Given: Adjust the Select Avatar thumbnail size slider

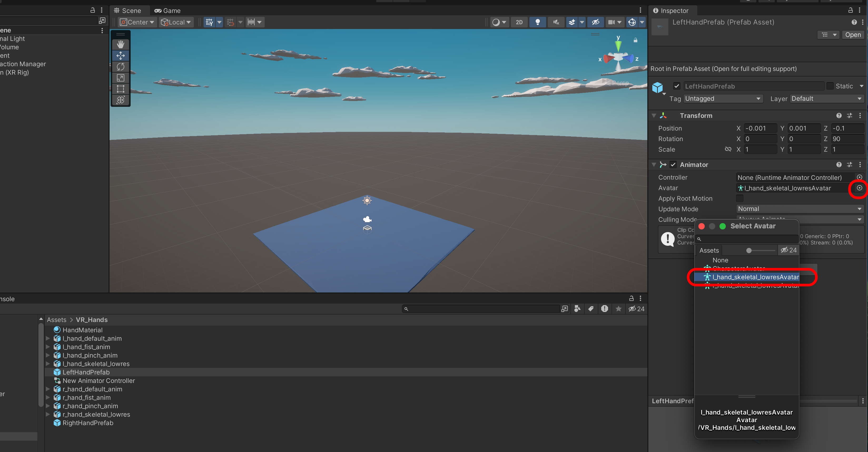Looking at the screenshot, I should tap(749, 250).
